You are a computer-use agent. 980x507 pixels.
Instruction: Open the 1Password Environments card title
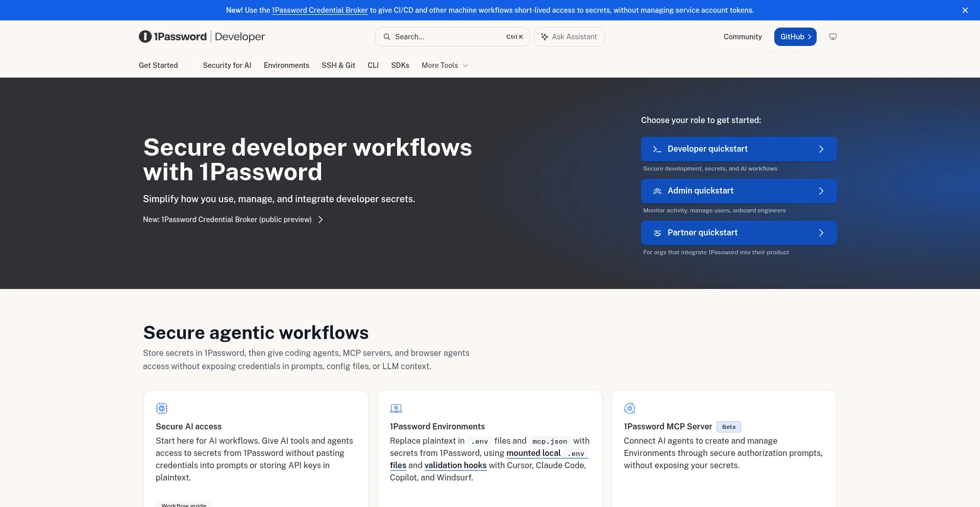coord(437,427)
